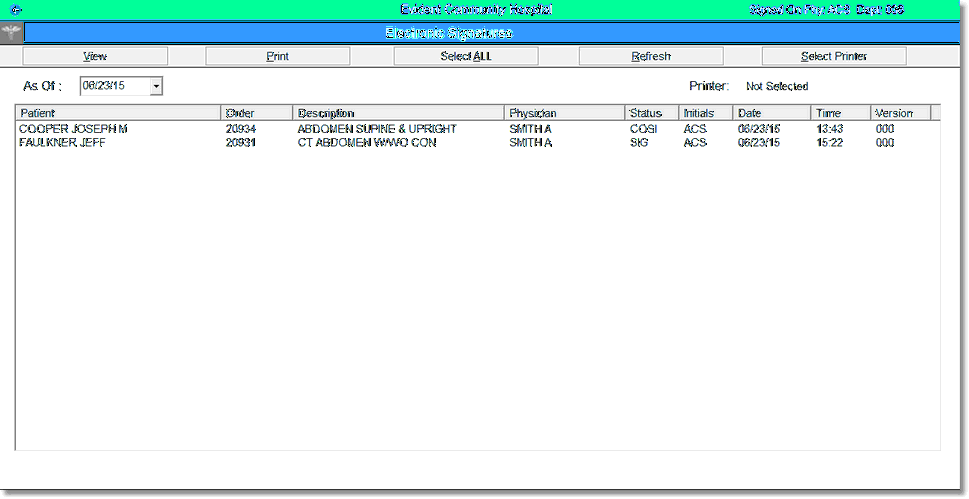This screenshot has height=499, width=969.
Task: Click SMITH A in FAULKNER row
Action: [531, 143]
